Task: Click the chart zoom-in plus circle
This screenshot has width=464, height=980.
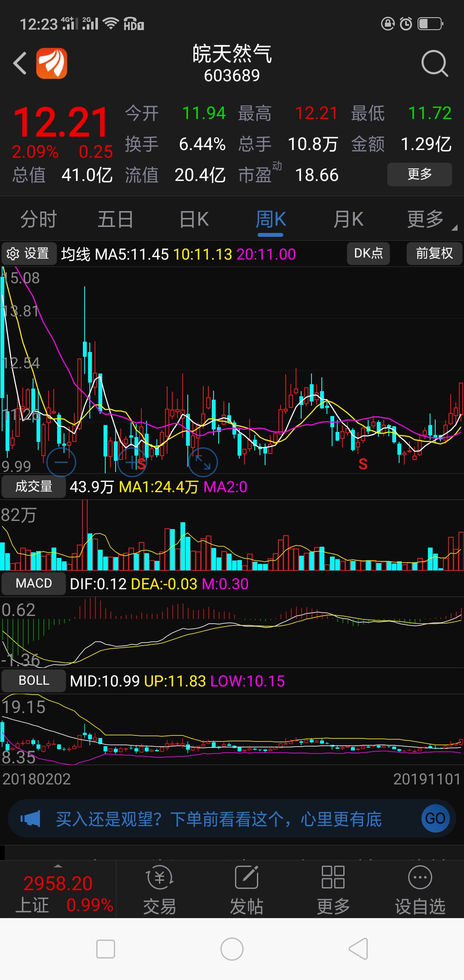Action: (x=132, y=462)
